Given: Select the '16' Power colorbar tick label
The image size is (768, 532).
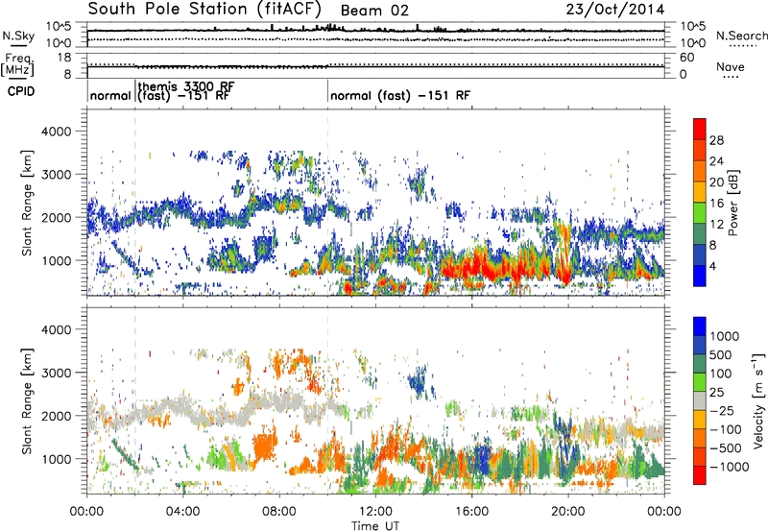Looking at the screenshot, I should (x=716, y=204).
